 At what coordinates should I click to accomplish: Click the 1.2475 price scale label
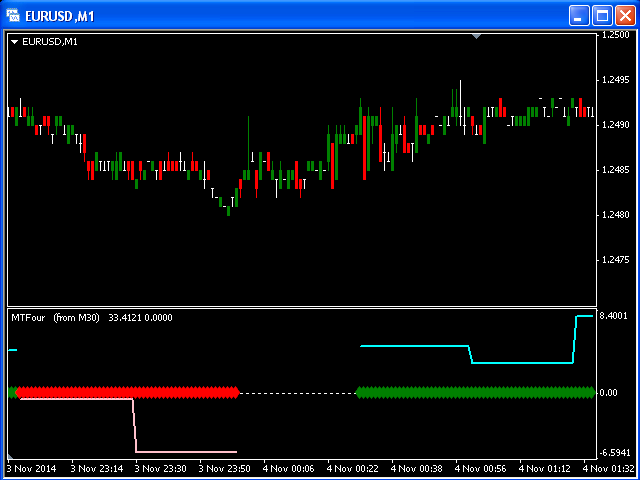[616, 260]
